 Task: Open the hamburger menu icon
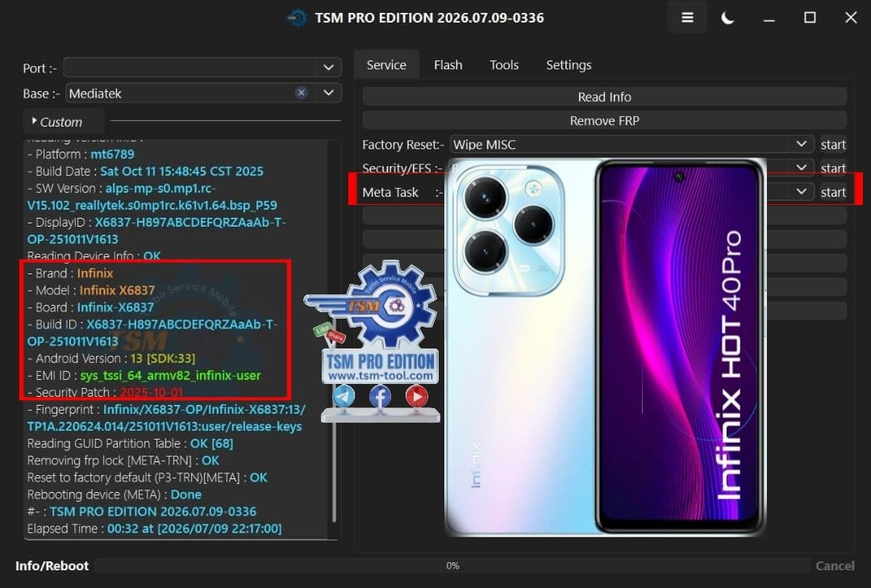[687, 18]
